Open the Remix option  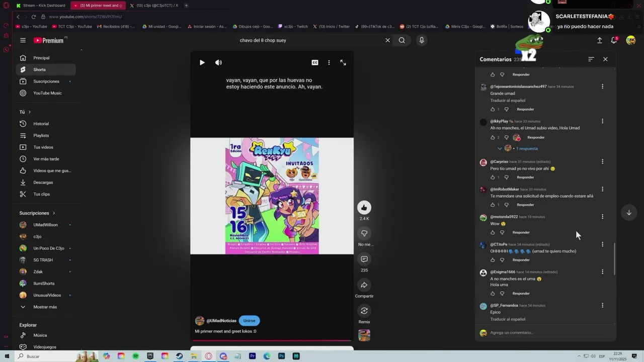364,311
